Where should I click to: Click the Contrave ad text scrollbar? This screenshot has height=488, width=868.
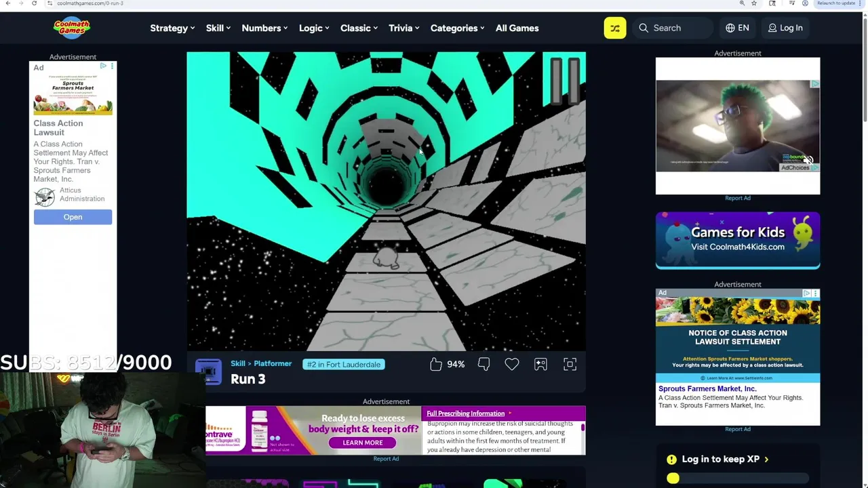(583, 428)
